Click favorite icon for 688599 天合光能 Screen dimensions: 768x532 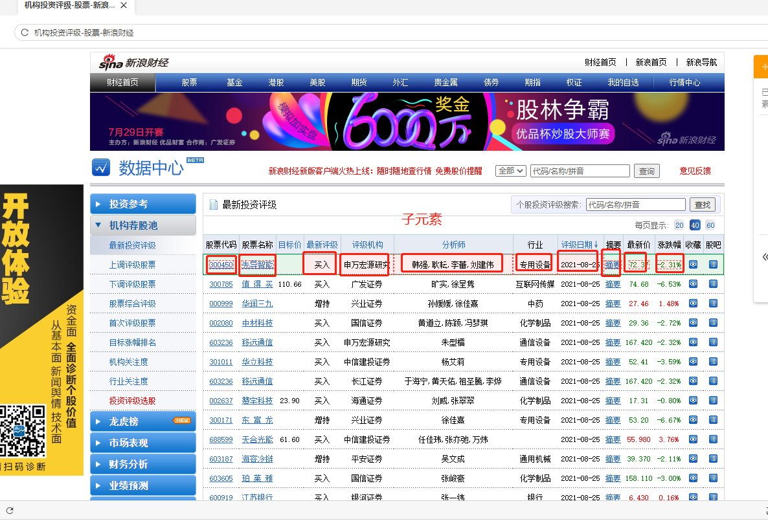pyautogui.click(x=693, y=439)
